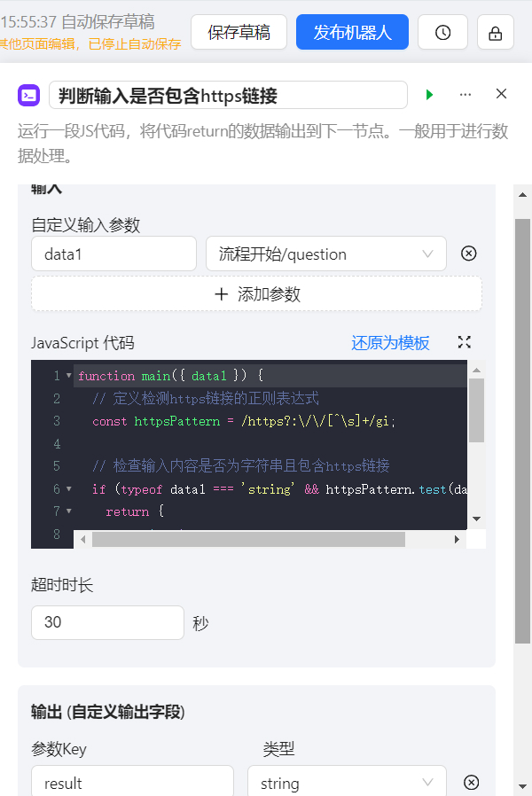532x796 pixels.
Task: Click the timeout input showing 30 seconds
Action: tap(107, 622)
